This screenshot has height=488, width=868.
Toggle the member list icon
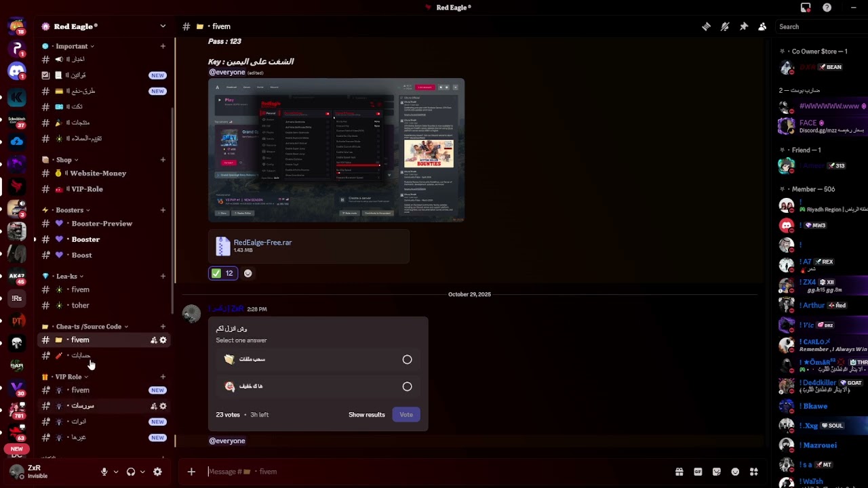[x=762, y=26]
